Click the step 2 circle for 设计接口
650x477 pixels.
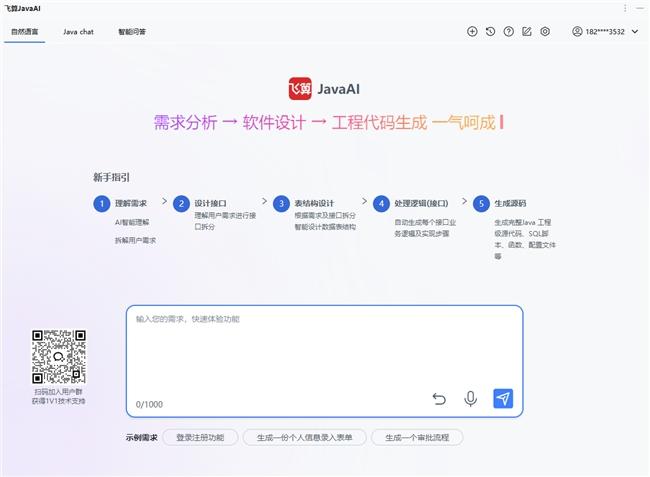(181, 203)
